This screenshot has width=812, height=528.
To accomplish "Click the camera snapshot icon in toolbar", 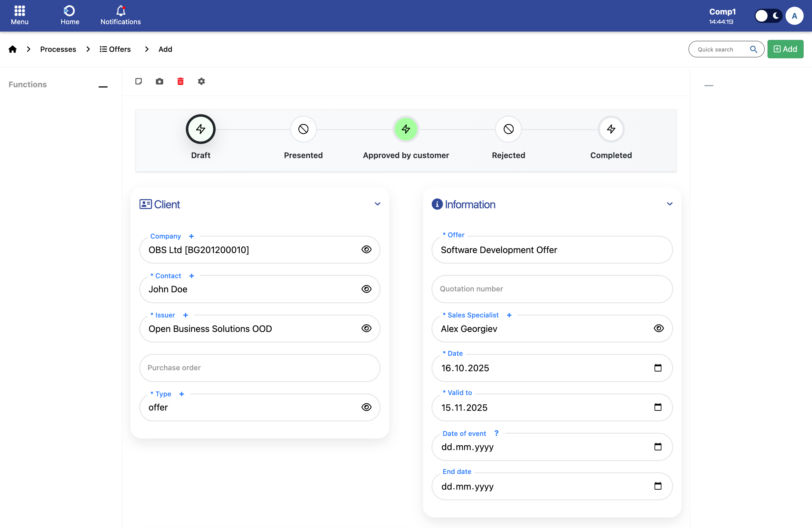I will tap(159, 81).
